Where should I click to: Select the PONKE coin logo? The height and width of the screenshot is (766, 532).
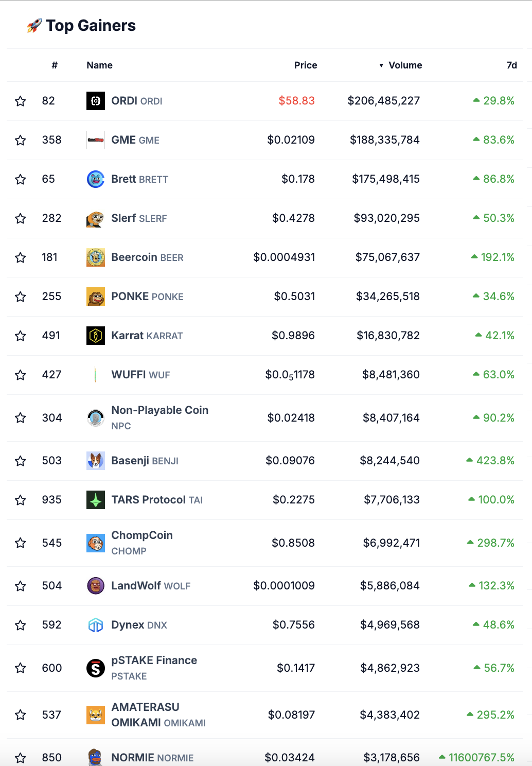tap(96, 297)
